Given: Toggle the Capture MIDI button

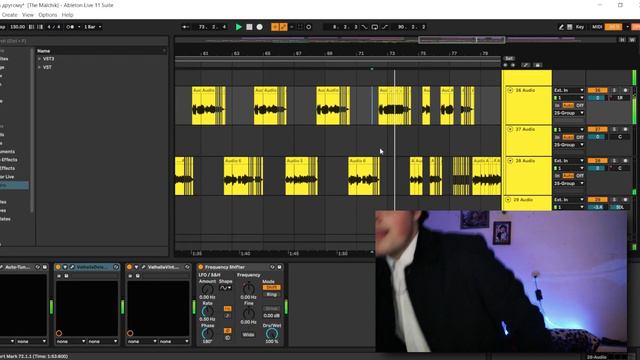Looking at the screenshot, I should tap(300, 27).
